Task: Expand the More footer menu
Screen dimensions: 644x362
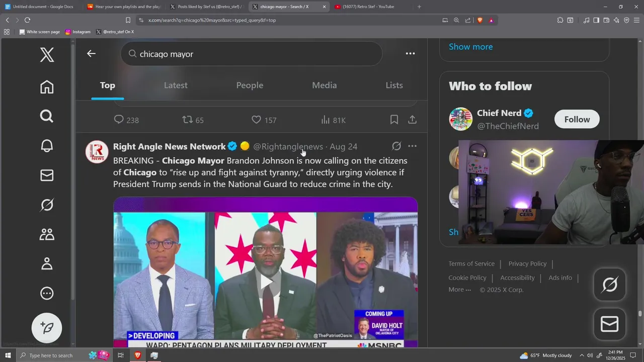Action: point(460,290)
